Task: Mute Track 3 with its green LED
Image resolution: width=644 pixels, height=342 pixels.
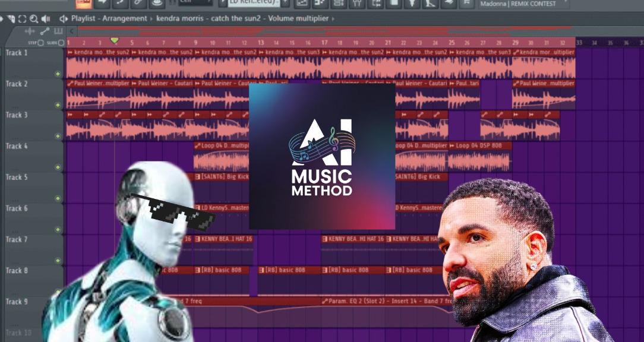Action: point(58,136)
